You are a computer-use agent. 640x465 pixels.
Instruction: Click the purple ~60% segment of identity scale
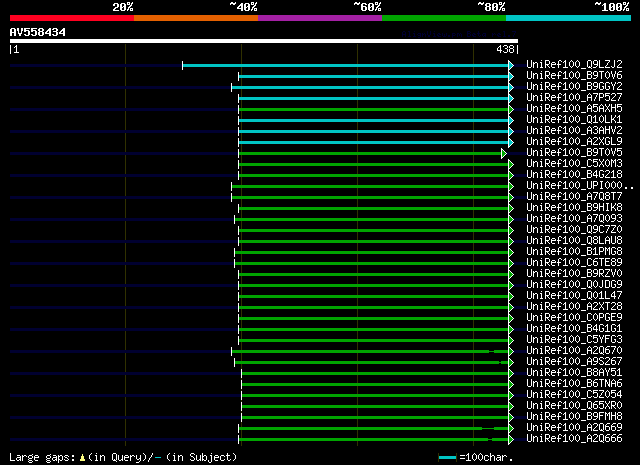(320, 18)
